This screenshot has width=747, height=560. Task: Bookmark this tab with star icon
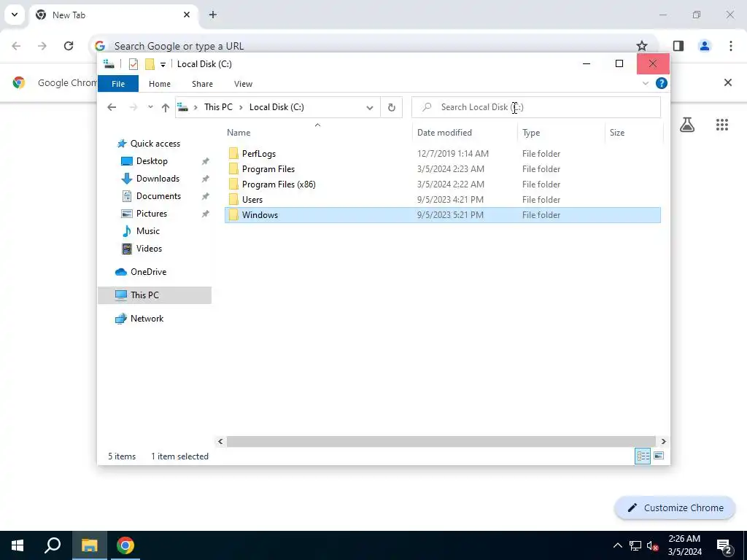tap(642, 46)
